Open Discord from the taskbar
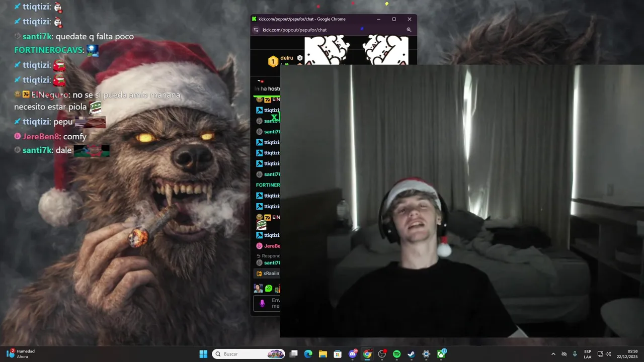The image size is (644, 362). coord(353,354)
